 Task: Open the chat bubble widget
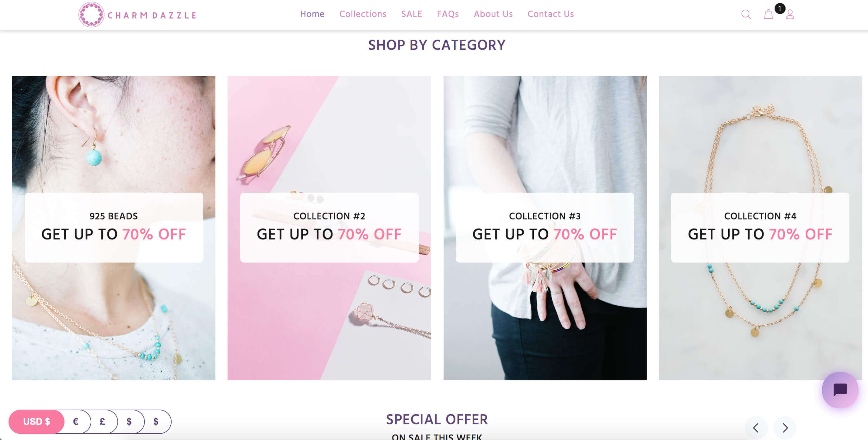pos(840,390)
